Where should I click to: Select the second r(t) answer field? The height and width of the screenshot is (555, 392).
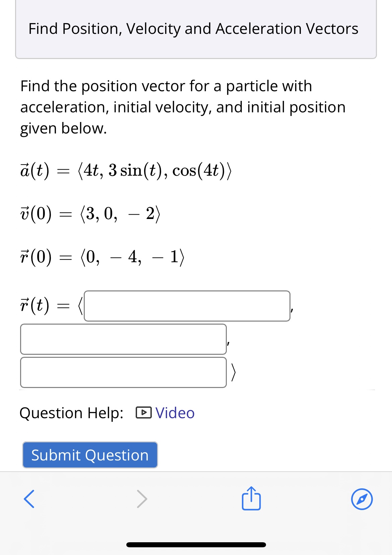(x=124, y=339)
